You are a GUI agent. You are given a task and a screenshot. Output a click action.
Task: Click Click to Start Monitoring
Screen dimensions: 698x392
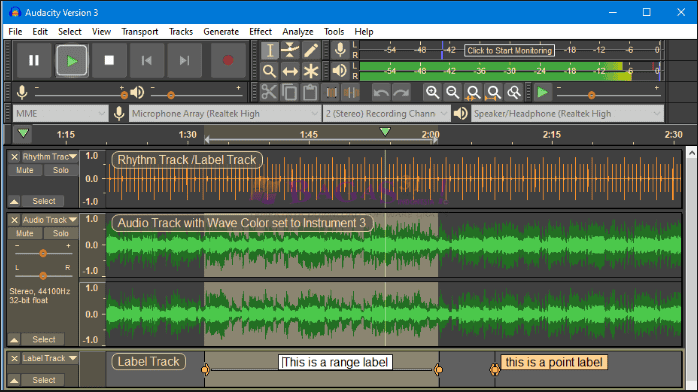(x=509, y=50)
